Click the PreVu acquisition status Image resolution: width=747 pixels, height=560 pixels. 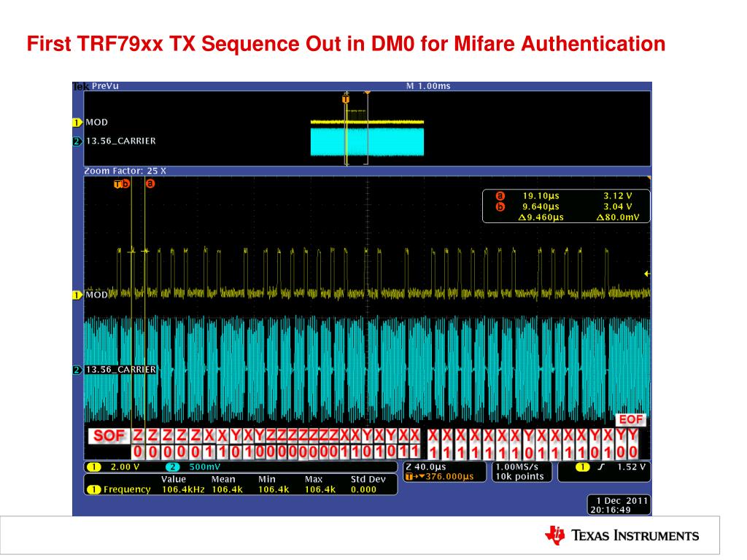(x=105, y=86)
